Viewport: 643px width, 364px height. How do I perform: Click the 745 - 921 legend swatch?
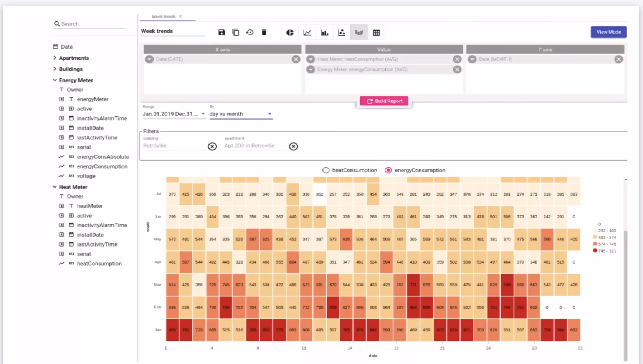click(595, 251)
